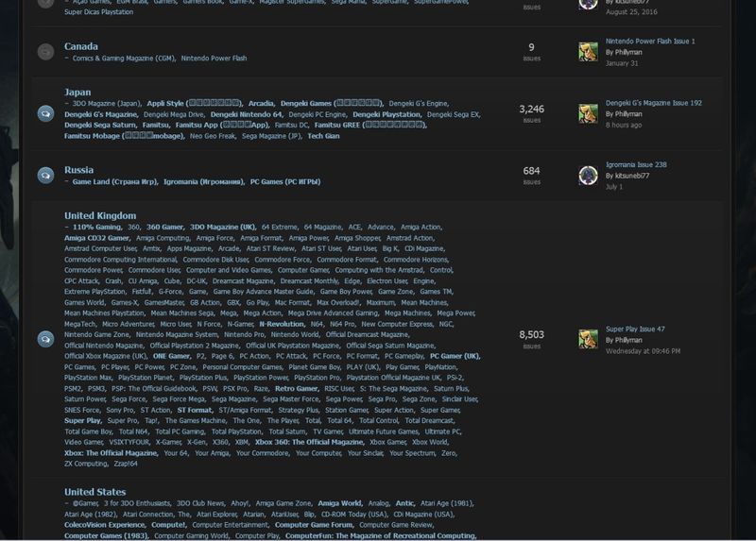Open Phillyman's avatar in the United Kingdom row
Viewport: 756px width, 541px height.
tap(588, 339)
